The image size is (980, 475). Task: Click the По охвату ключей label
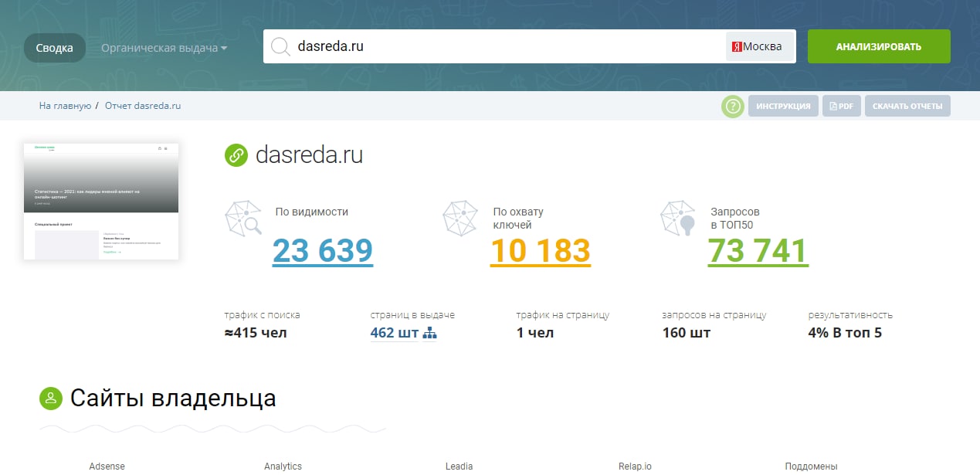pos(518,218)
